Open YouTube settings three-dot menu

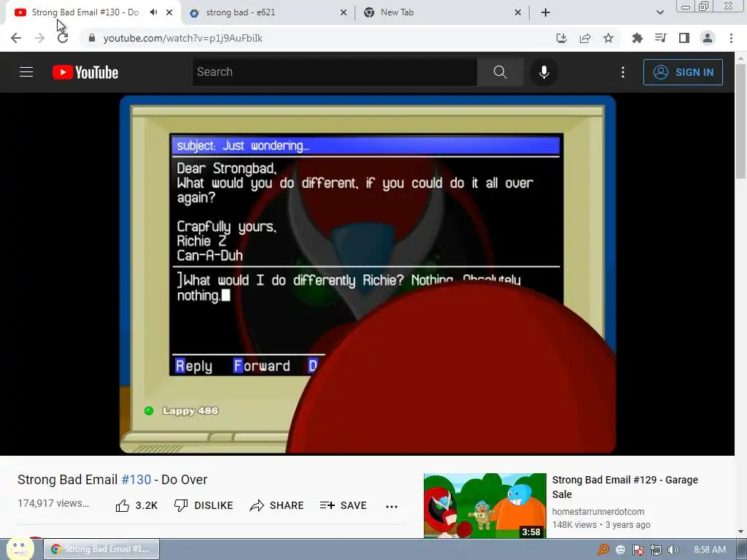623,72
